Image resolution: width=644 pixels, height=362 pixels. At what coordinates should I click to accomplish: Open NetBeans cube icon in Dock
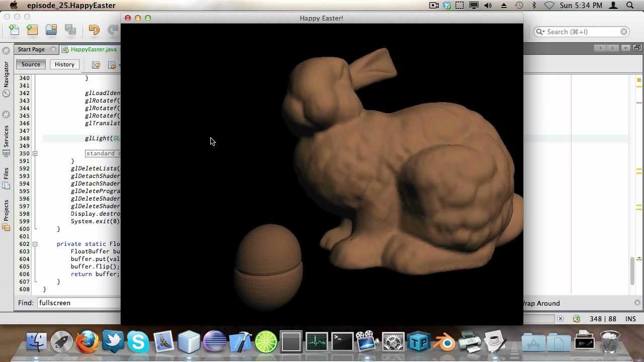pos(189,342)
